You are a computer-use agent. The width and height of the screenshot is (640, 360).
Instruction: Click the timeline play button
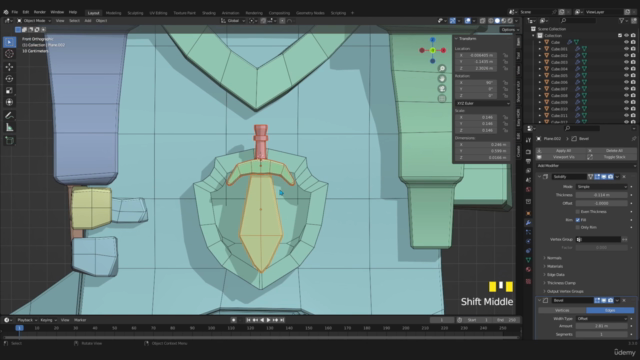(x=268, y=320)
